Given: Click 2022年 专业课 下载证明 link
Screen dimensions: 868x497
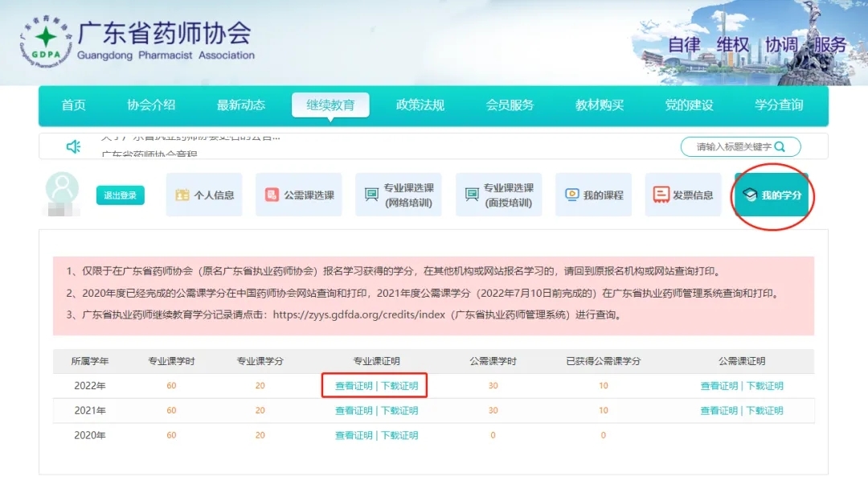Looking at the screenshot, I should pyautogui.click(x=399, y=386).
